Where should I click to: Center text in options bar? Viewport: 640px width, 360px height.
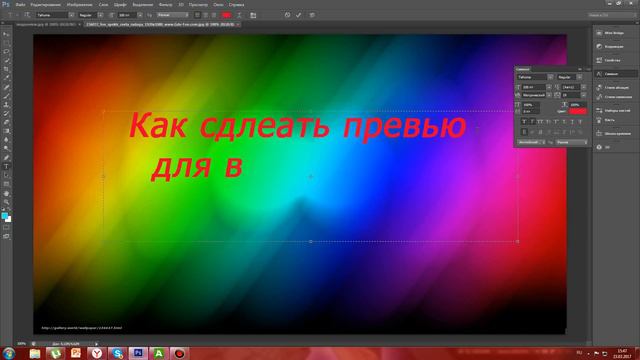click(x=205, y=15)
